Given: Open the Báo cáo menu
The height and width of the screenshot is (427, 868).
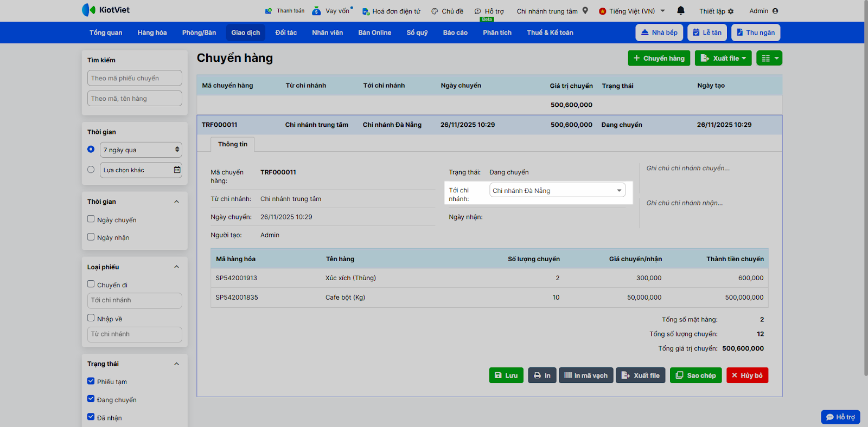Looking at the screenshot, I should click(x=455, y=33).
